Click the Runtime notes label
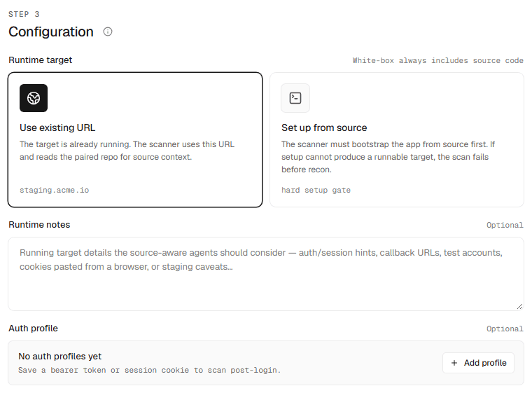The image size is (532, 393). point(39,225)
